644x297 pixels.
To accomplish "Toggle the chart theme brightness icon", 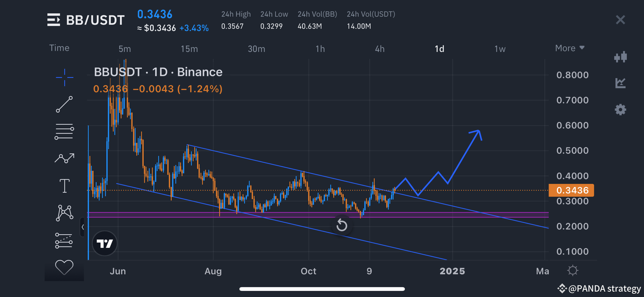I will pos(573,270).
